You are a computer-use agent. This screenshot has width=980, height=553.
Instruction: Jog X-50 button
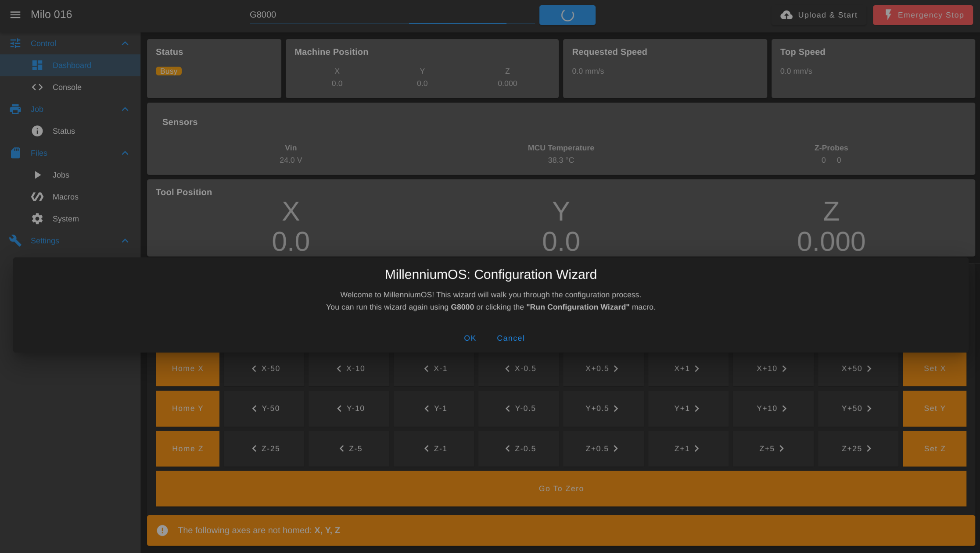(264, 369)
